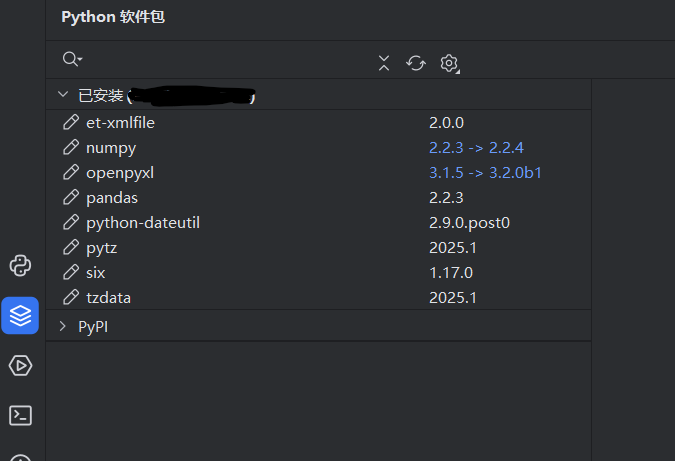Select the tzdata package entry

(x=109, y=297)
